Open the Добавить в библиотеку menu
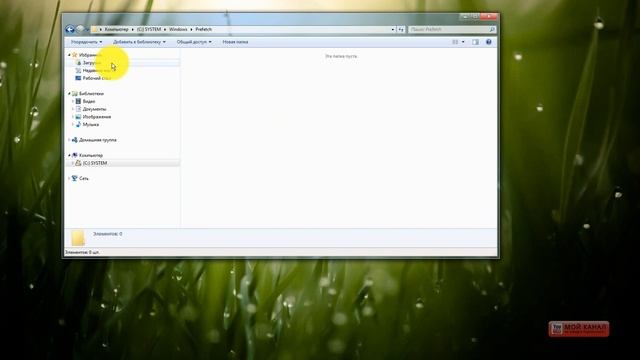Image resolution: width=640 pixels, height=360 pixels. 139,42
